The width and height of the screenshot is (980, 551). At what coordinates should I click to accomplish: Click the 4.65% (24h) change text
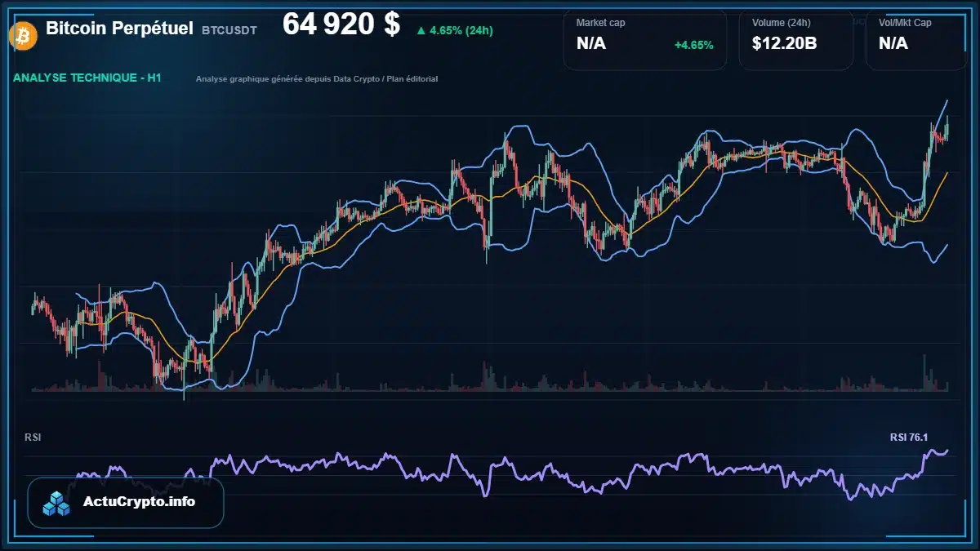[461, 31]
